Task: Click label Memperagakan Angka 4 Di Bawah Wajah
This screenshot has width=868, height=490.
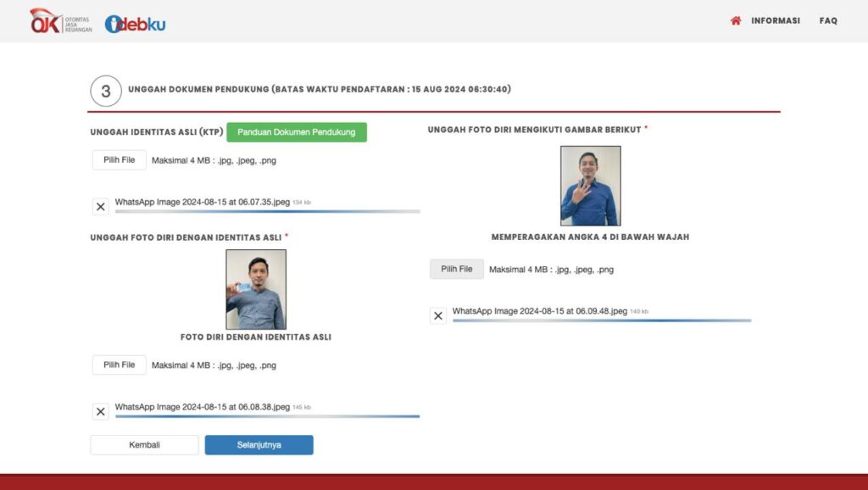Action: coord(590,237)
